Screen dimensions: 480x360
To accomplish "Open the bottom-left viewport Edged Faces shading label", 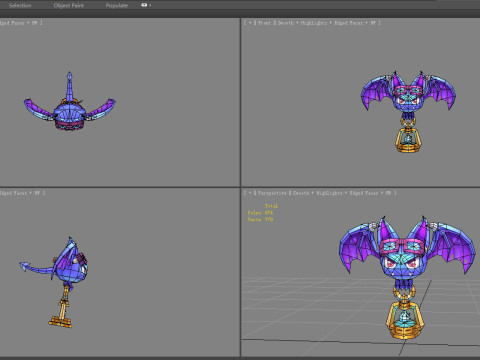I will pyautogui.click(x=13, y=193).
